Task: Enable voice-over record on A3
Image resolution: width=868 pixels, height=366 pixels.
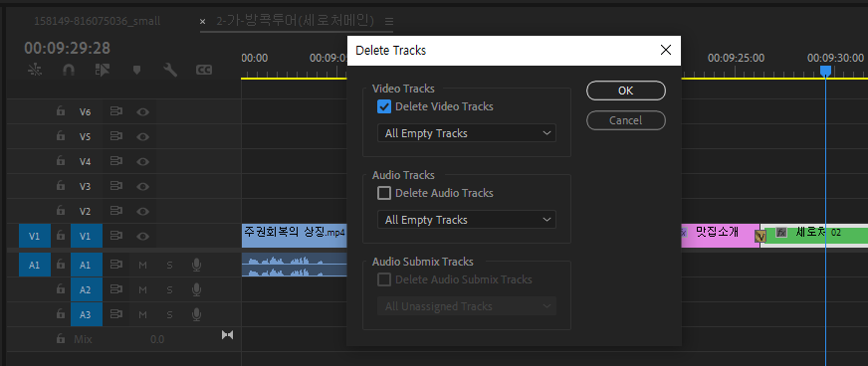Action: 196,314
